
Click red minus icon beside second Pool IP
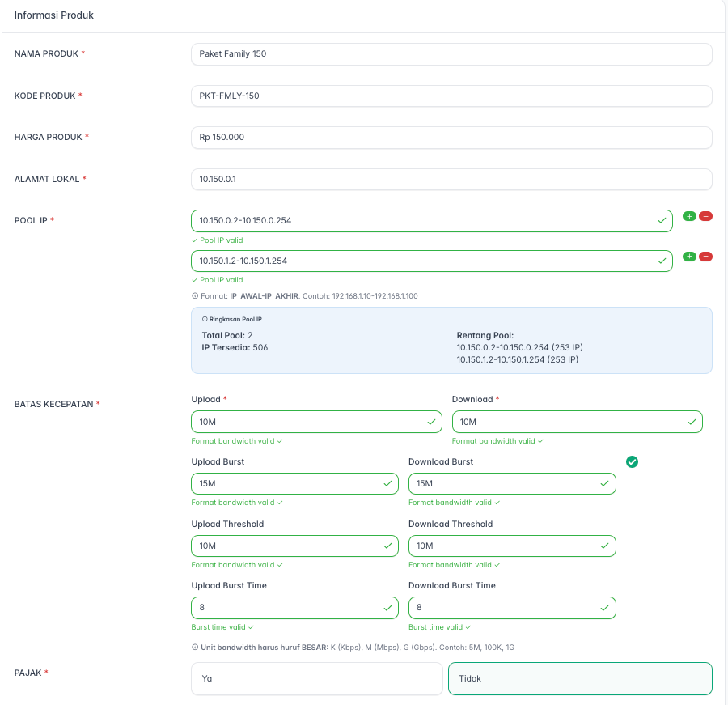click(705, 257)
